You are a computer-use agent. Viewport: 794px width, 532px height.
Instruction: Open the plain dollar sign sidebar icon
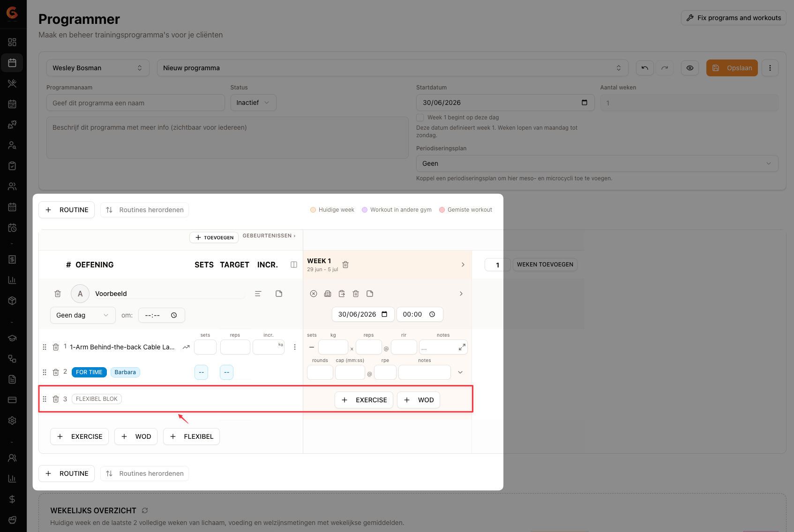[x=12, y=499]
